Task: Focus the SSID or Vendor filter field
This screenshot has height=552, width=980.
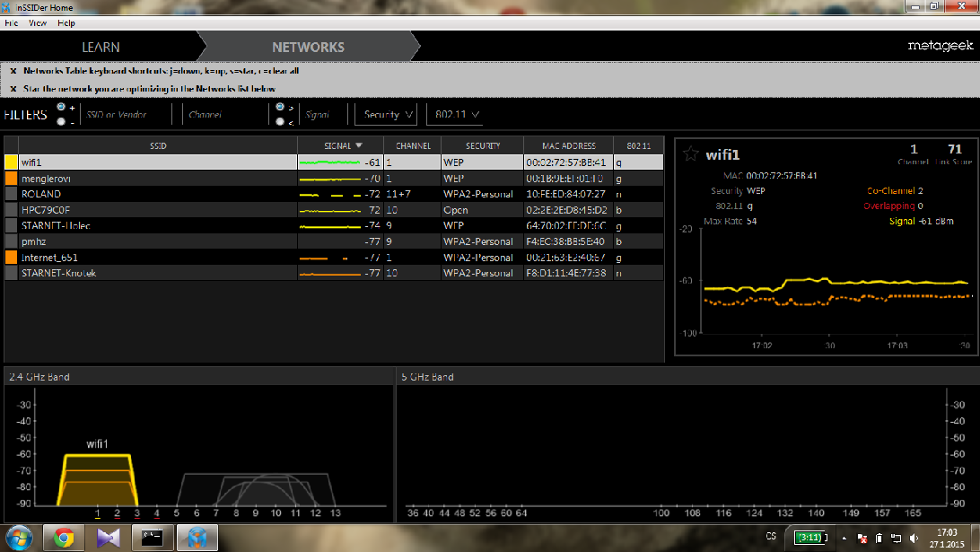Action: click(x=127, y=115)
